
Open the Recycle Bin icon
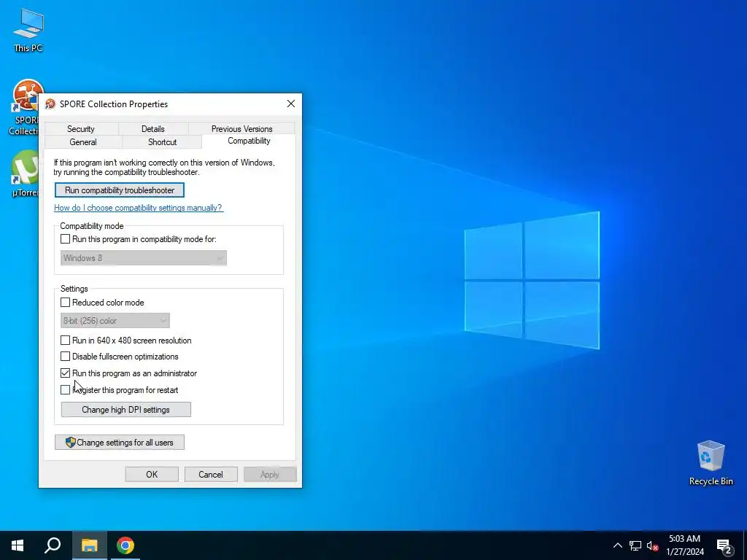(x=711, y=463)
